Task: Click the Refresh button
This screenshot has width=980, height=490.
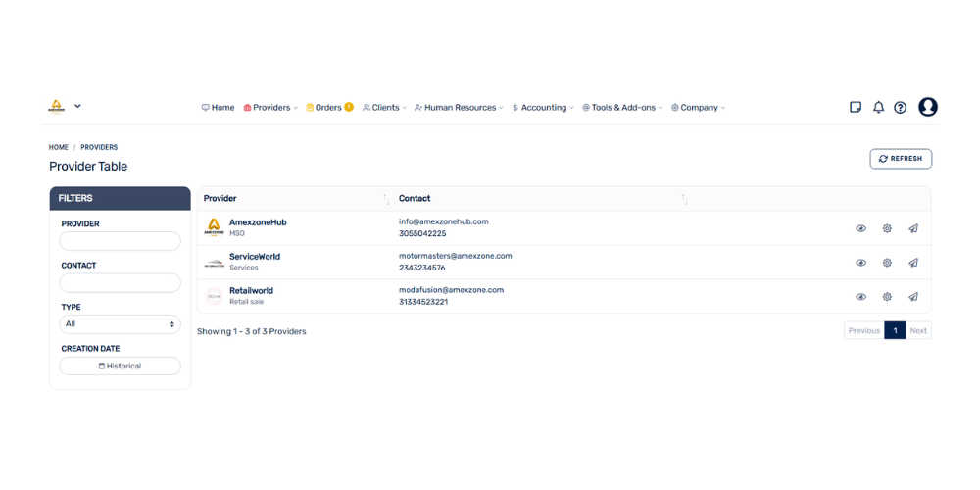Action: (x=901, y=159)
